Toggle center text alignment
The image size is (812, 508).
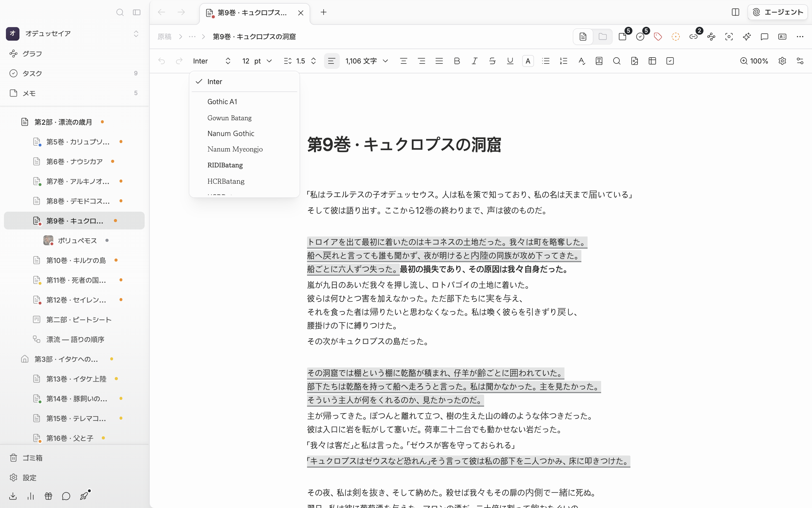click(404, 61)
